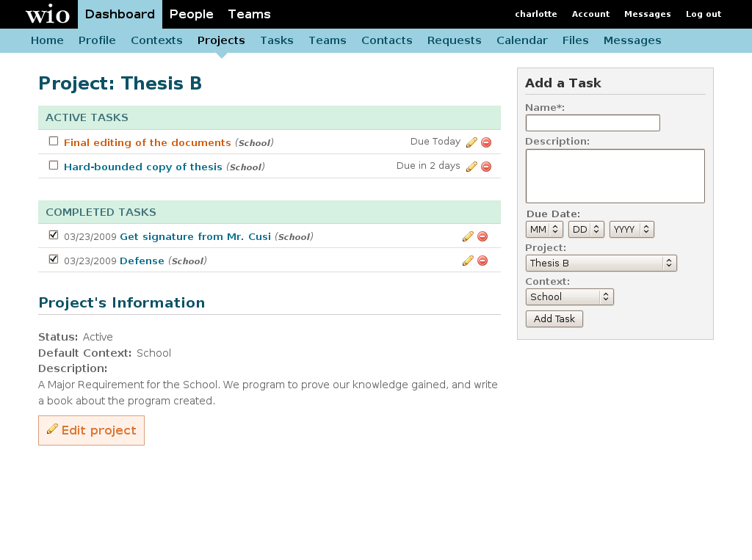Click the 'Status: Active' line
This screenshot has width=752, height=560.
[76, 337]
